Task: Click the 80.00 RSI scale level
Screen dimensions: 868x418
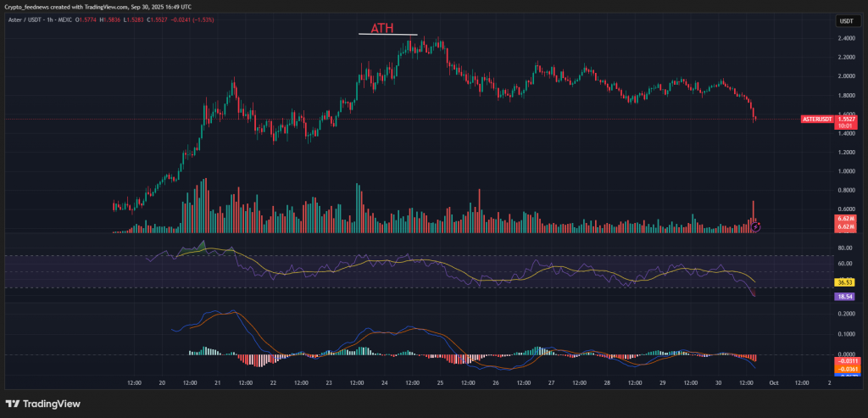Action: pos(844,249)
